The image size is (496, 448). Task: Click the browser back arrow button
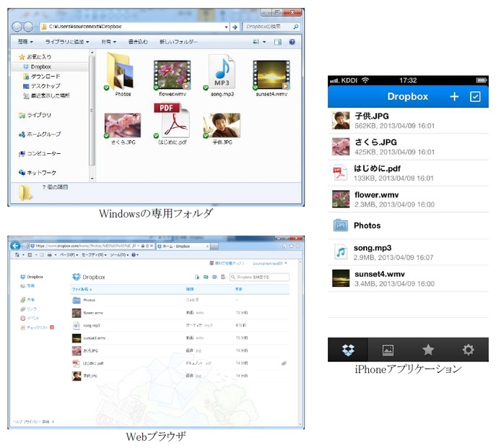coord(15,246)
